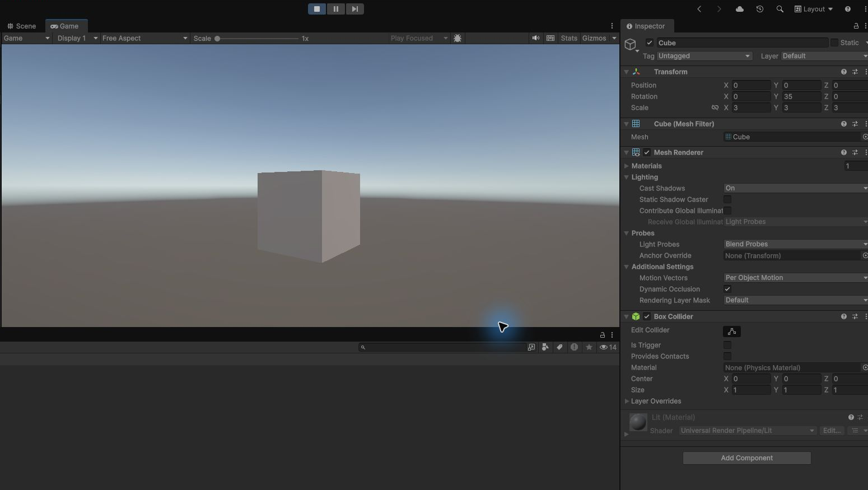Screen dimensions: 868x490
Task: Expand Layer Overrides foldout
Action: (627, 401)
